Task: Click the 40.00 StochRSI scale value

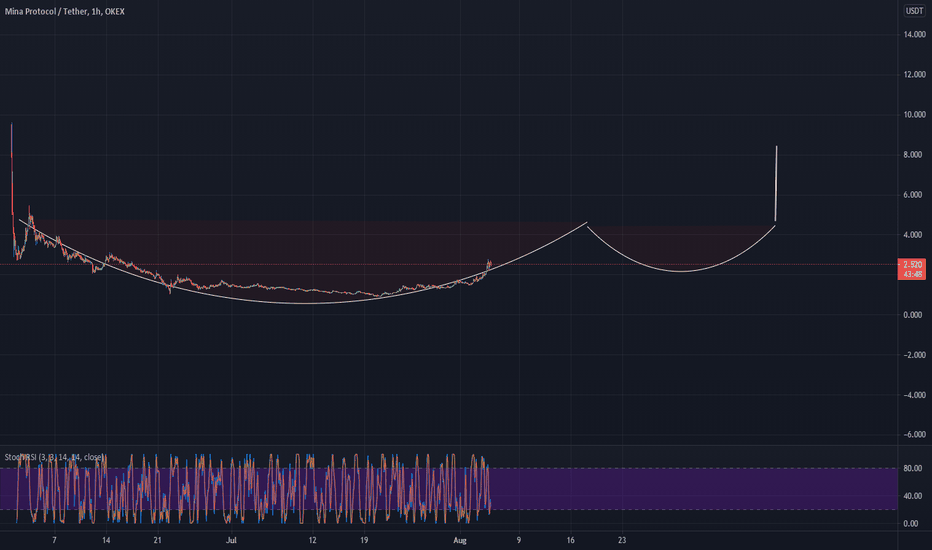Action: pos(912,496)
